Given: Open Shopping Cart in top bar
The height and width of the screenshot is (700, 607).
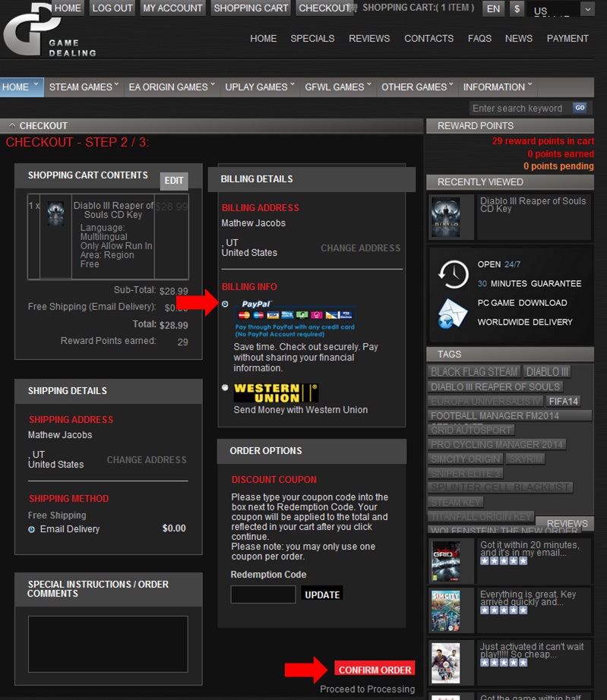Looking at the screenshot, I should tap(251, 8).
